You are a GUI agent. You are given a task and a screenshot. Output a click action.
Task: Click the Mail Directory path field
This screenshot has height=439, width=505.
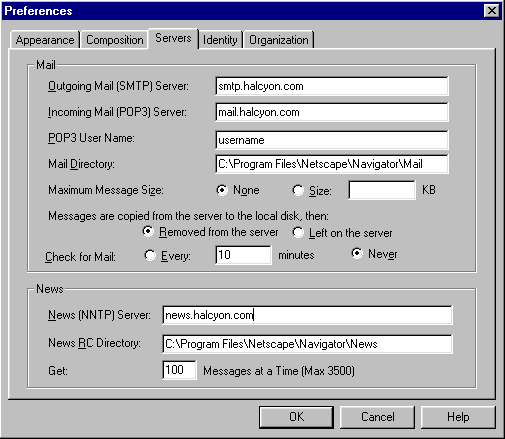[x=332, y=164]
